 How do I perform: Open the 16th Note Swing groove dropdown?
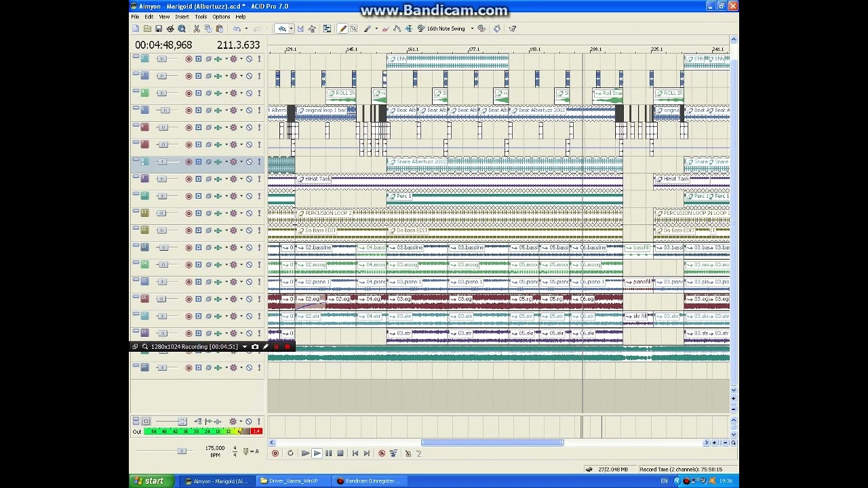tap(472, 28)
